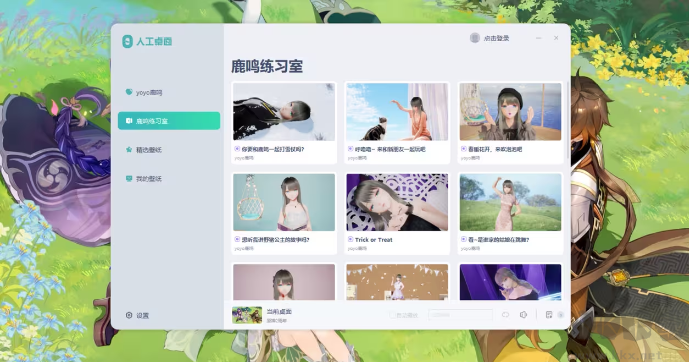Viewport: 689px width, 362px height.
Task: Open the girl with cat wallpaper thumbnail
Action: 397,112
